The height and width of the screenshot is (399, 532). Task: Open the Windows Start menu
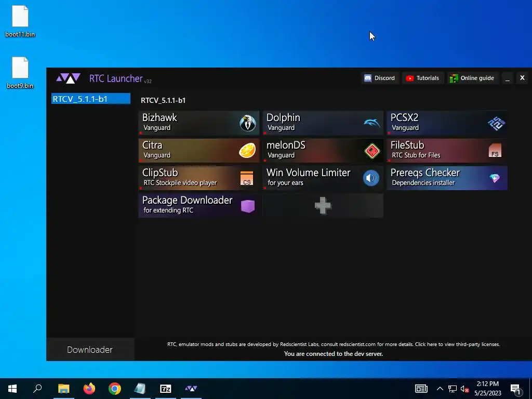tap(12, 389)
